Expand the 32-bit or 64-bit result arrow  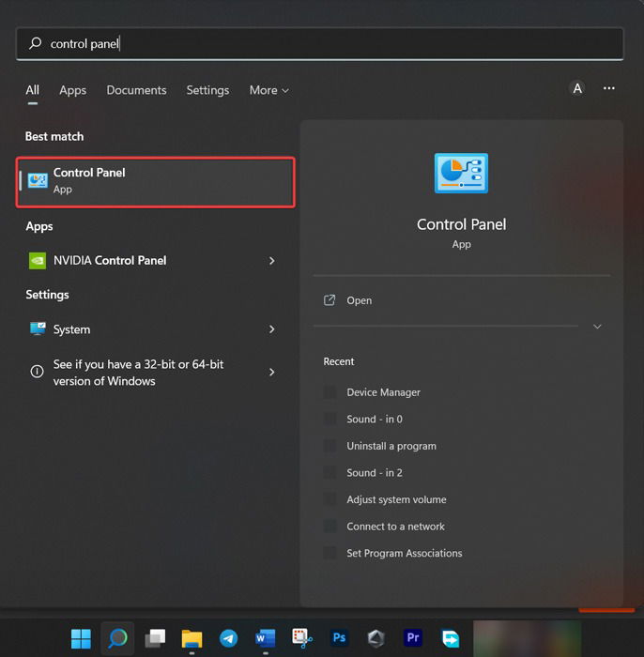click(x=272, y=372)
